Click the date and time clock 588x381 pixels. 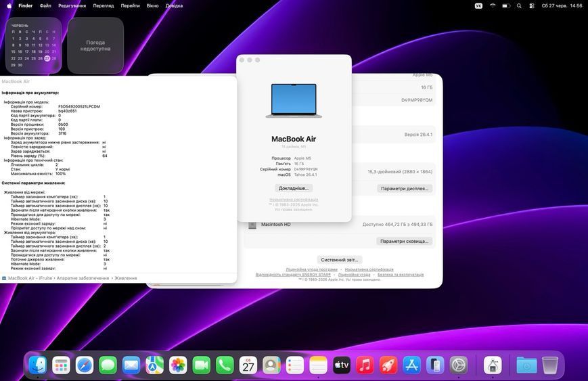[562, 5]
